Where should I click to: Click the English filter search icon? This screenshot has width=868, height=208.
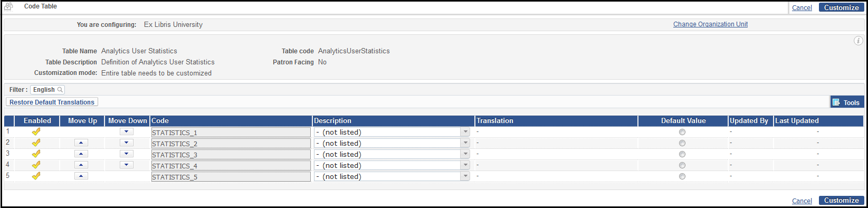click(x=60, y=90)
